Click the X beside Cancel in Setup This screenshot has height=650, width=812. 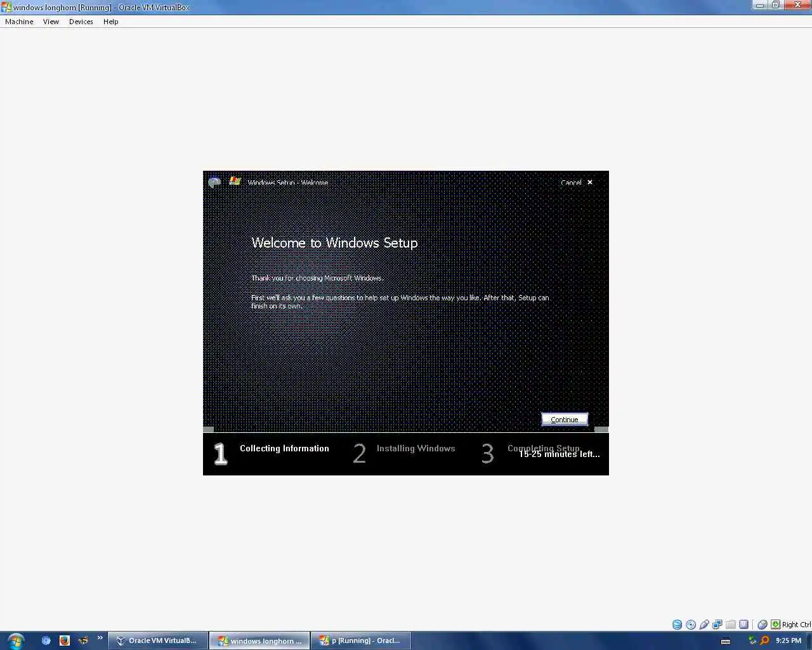tap(590, 182)
